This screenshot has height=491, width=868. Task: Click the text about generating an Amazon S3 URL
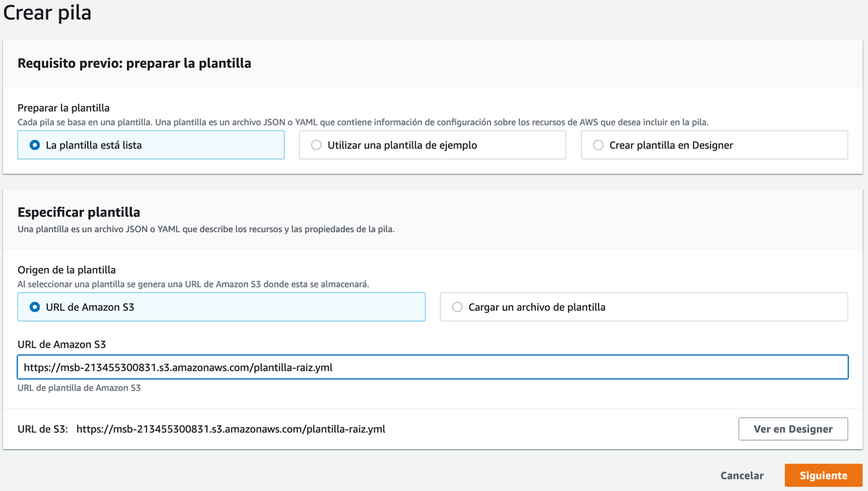point(193,284)
